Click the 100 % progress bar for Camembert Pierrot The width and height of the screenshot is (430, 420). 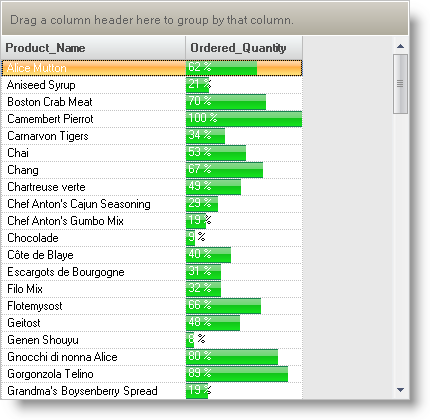(x=244, y=119)
